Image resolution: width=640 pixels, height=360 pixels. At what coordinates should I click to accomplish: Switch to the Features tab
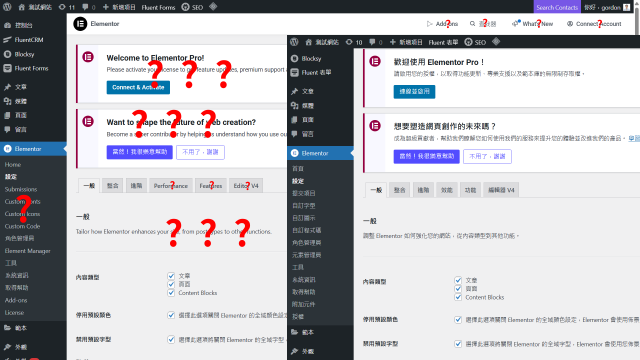point(211,186)
